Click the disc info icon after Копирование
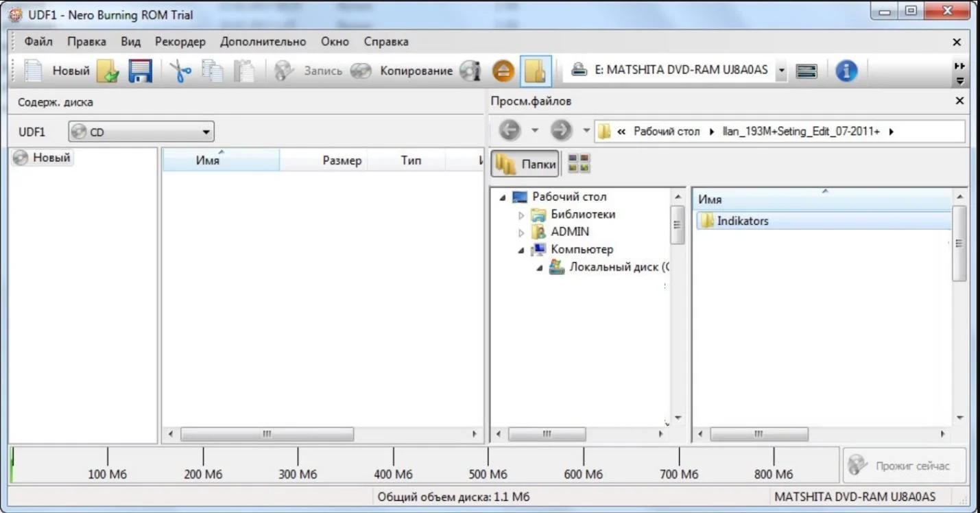The image size is (980, 513). tap(470, 71)
